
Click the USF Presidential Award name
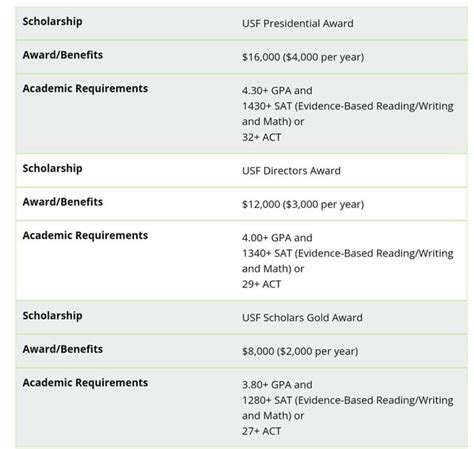(298, 24)
